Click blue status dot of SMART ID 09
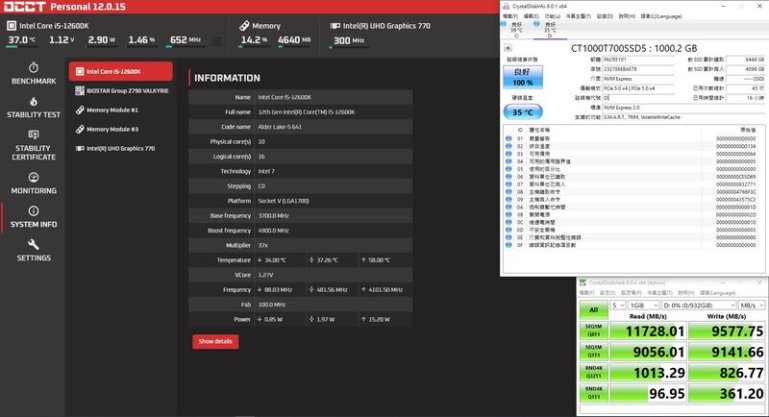This screenshot has height=417, width=769. [x=509, y=199]
